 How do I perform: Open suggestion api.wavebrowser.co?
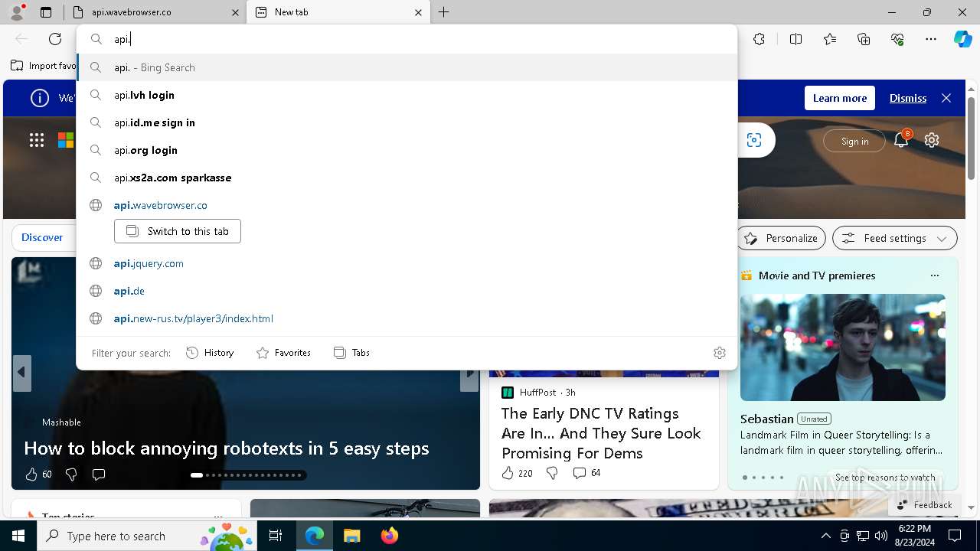(x=407, y=205)
